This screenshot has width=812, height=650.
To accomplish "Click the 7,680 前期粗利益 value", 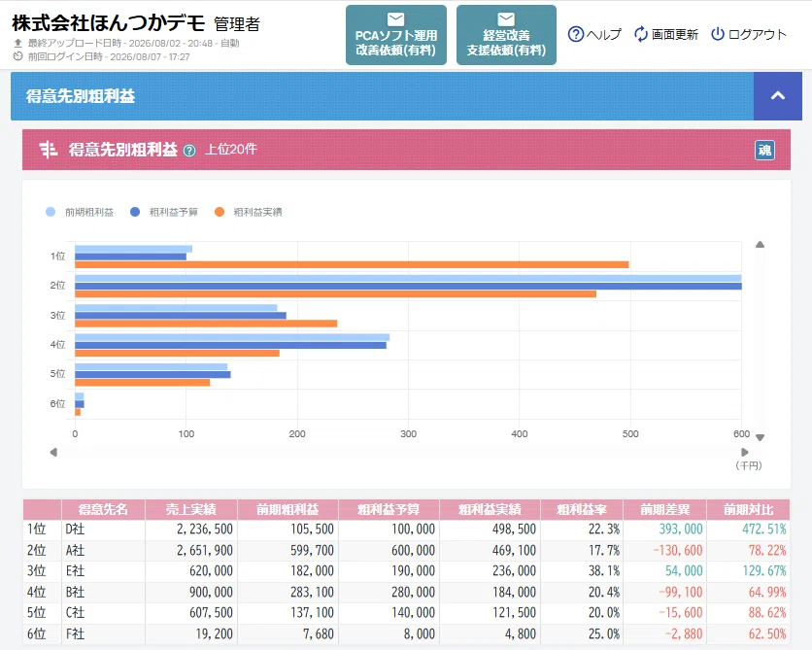I will coord(319,633).
